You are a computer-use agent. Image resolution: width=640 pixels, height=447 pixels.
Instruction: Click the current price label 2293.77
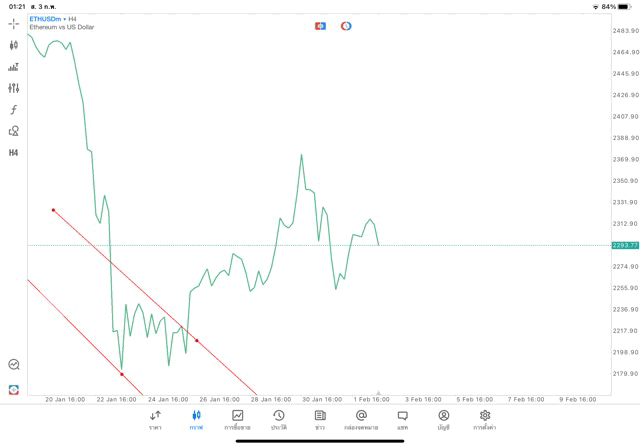coord(624,245)
